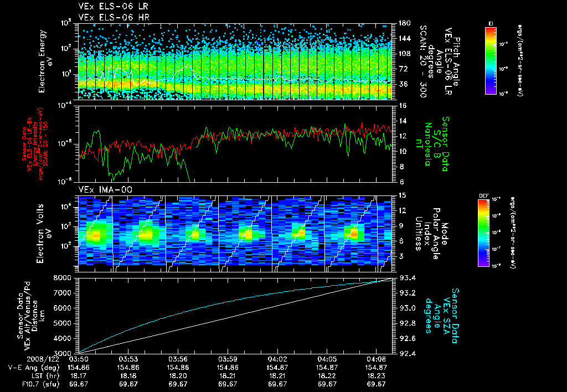
Task: Click the 'SCAN: 20 - 300' label
Action: click(422, 61)
